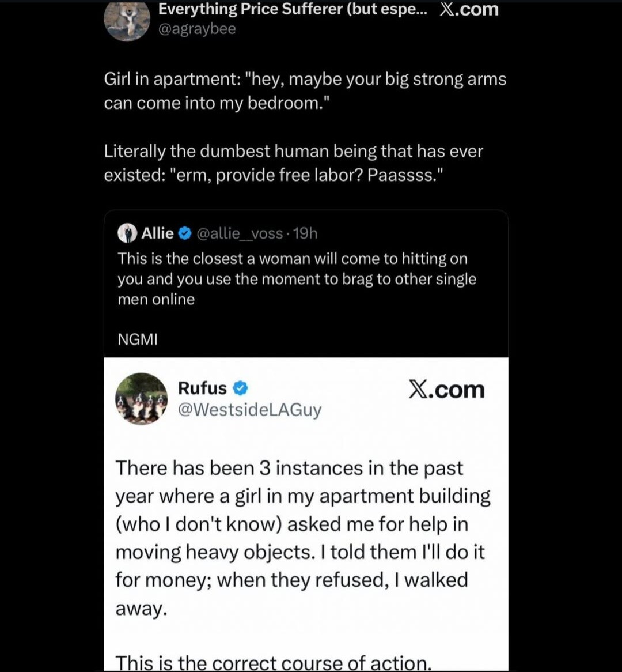The width and height of the screenshot is (622, 672).
Task: Click the Allie display name
Action: pos(157,233)
